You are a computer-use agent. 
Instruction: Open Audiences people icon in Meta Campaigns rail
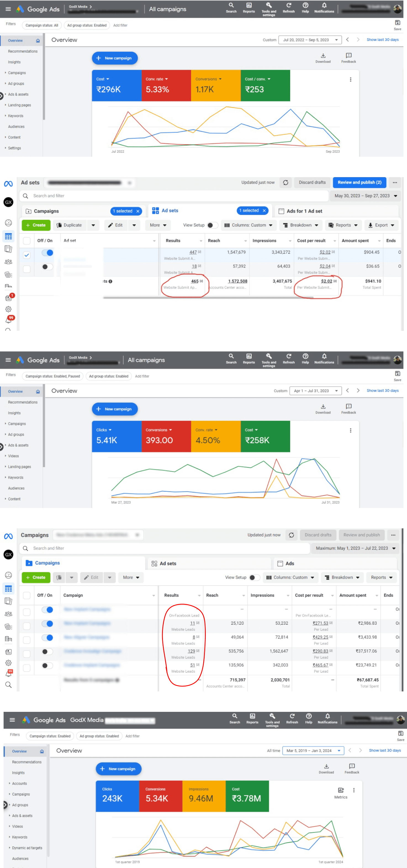pyautogui.click(x=9, y=614)
